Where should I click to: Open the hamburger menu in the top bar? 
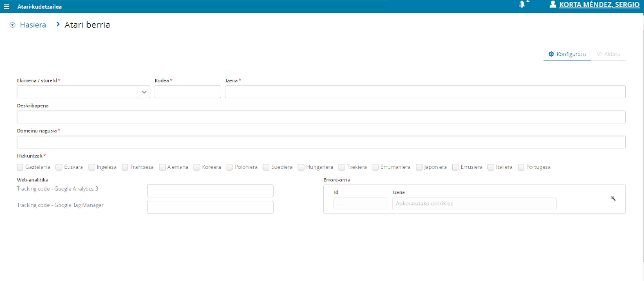pos(6,6)
